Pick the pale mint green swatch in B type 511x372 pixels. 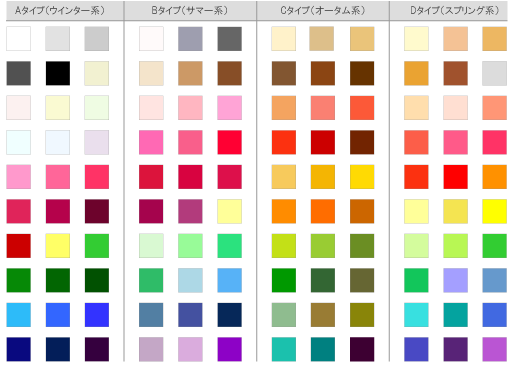click(x=151, y=246)
